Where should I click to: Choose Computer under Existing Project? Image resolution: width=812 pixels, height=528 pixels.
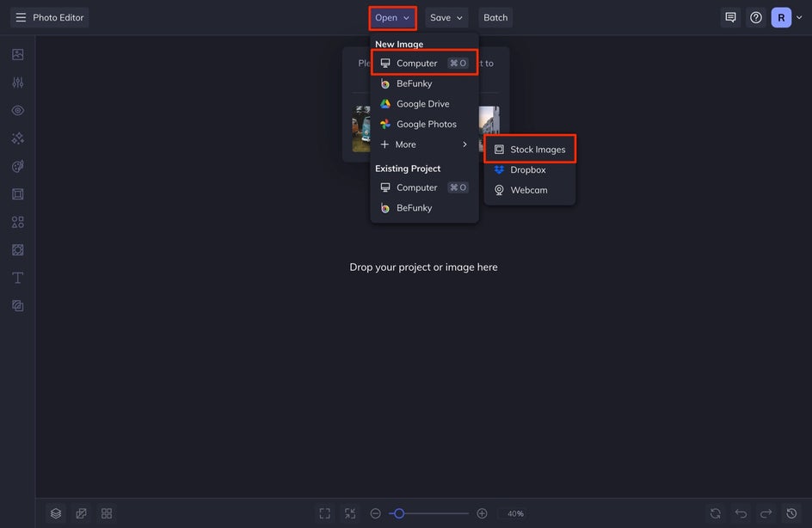tap(424, 187)
